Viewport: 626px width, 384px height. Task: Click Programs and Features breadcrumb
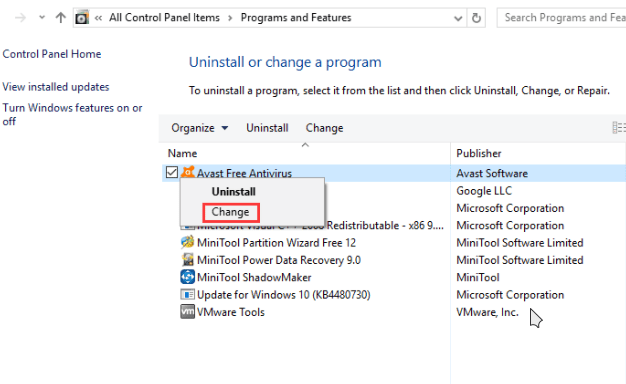click(x=296, y=18)
